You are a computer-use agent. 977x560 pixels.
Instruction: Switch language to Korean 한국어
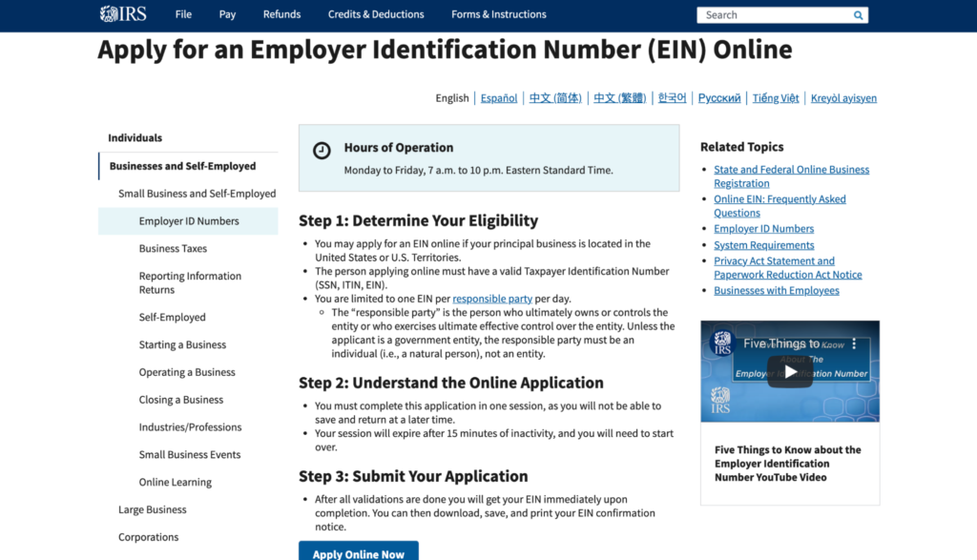pos(672,98)
